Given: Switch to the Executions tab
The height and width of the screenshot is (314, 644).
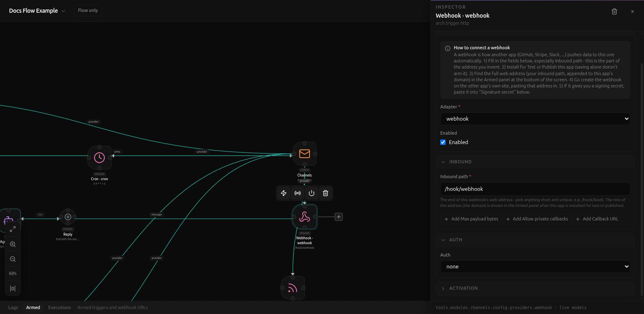Looking at the screenshot, I should (60, 307).
